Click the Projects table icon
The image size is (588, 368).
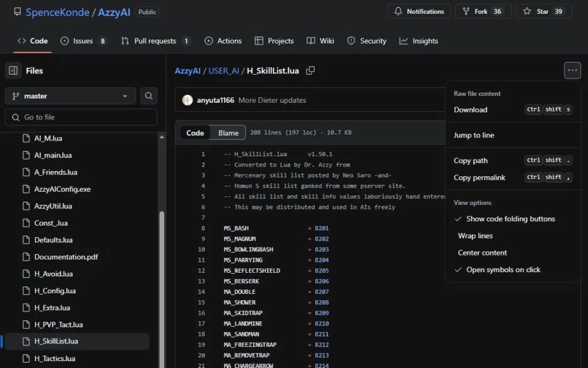(x=259, y=41)
